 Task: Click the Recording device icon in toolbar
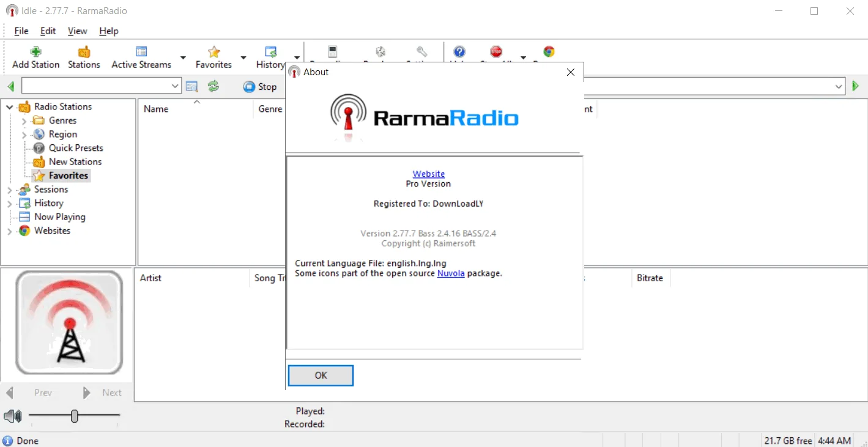click(x=333, y=52)
